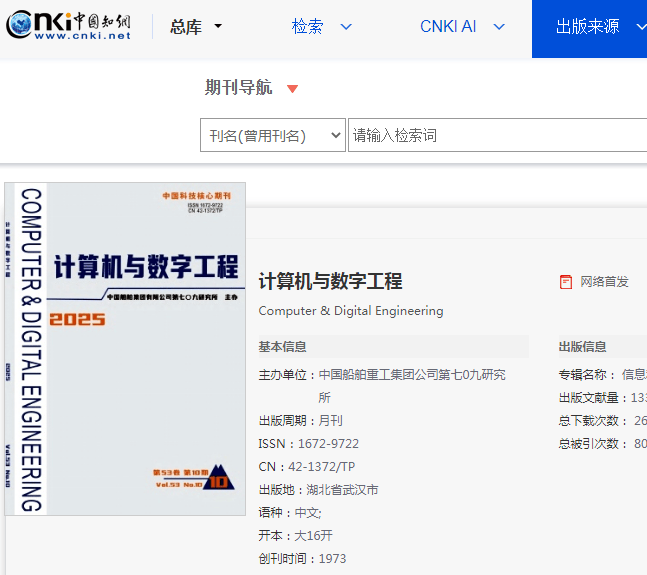Click the 基本信息 section header
647x575 pixels.
(282, 347)
